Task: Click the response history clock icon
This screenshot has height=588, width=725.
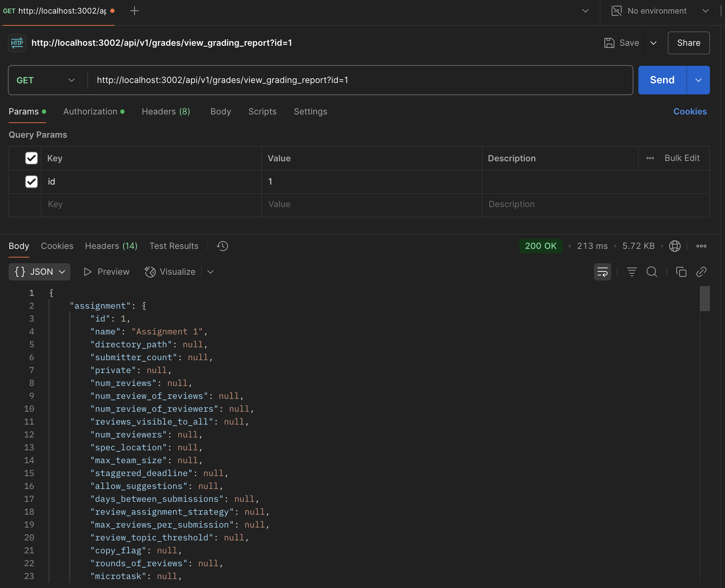Action: click(222, 246)
